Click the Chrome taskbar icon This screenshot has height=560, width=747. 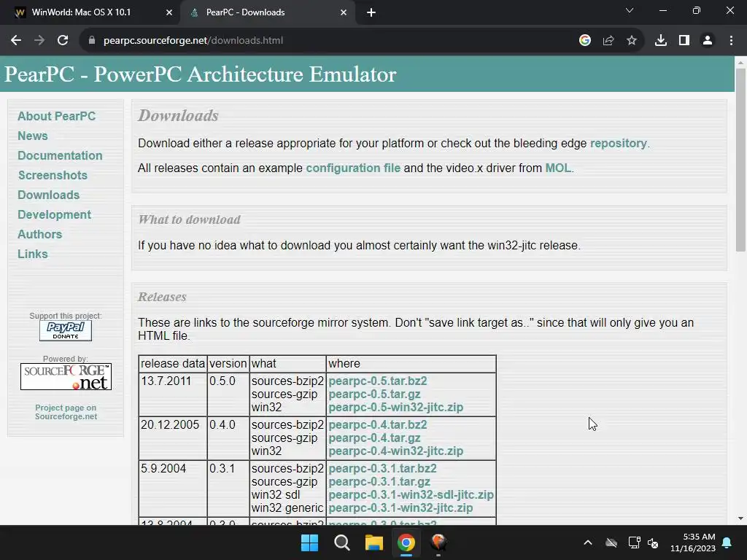[x=406, y=542]
